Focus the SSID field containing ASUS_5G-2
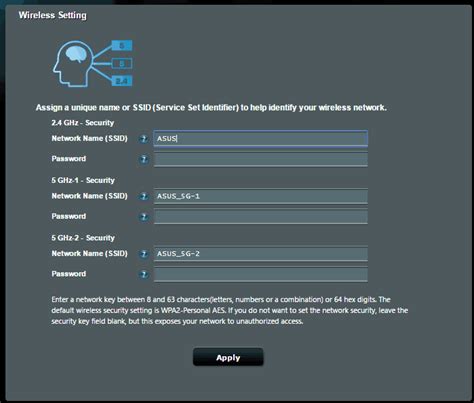The height and width of the screenshot is (403, 474). [261, 254]
